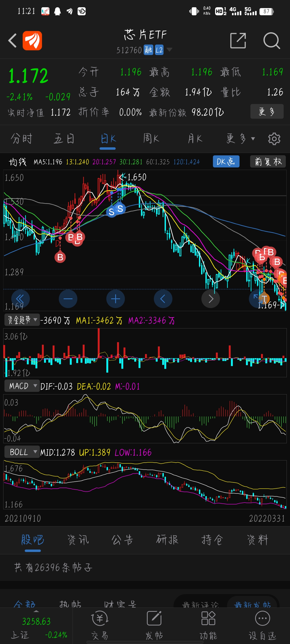Tap 设自选 add to watchlist icon
This screenshot has width=290, height=644.
click(262, 625)
